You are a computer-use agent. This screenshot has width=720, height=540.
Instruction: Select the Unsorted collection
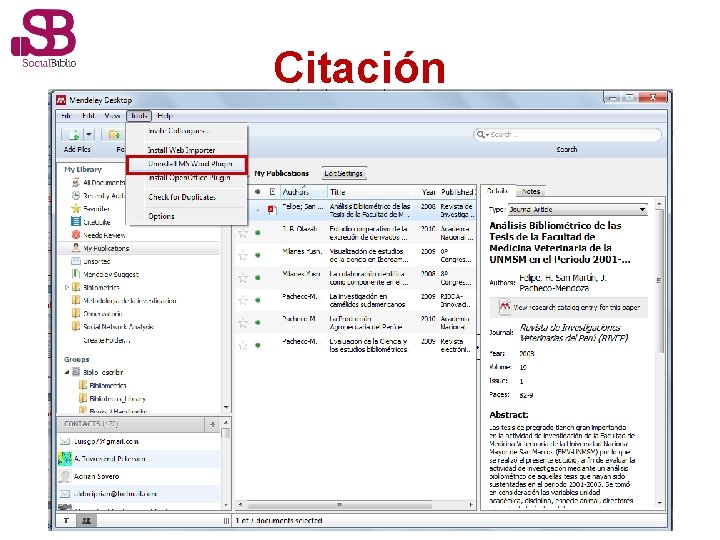[91, 261]
